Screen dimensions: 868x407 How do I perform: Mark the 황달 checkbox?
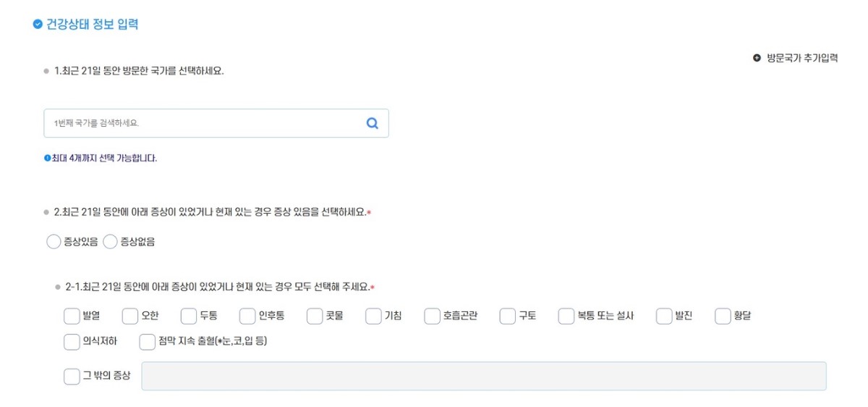coord(723,316)
